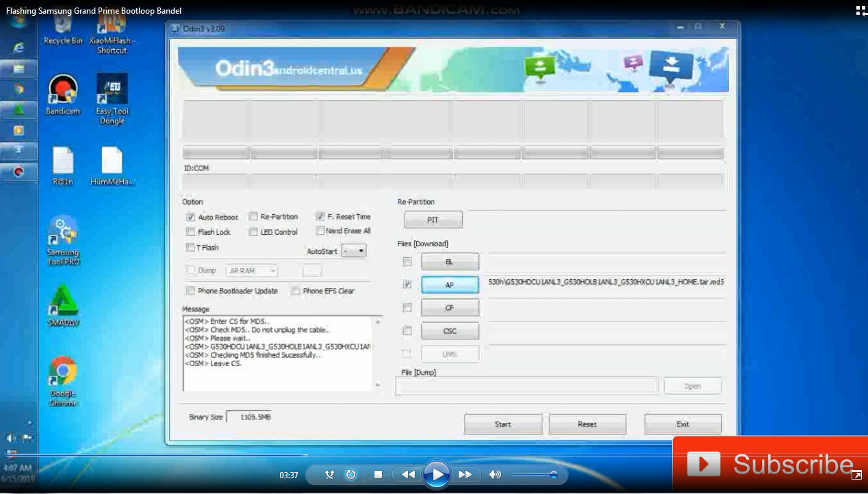Click the AP file path field
The width and height of the screenshot is (868, 494).
click(607, 282)
